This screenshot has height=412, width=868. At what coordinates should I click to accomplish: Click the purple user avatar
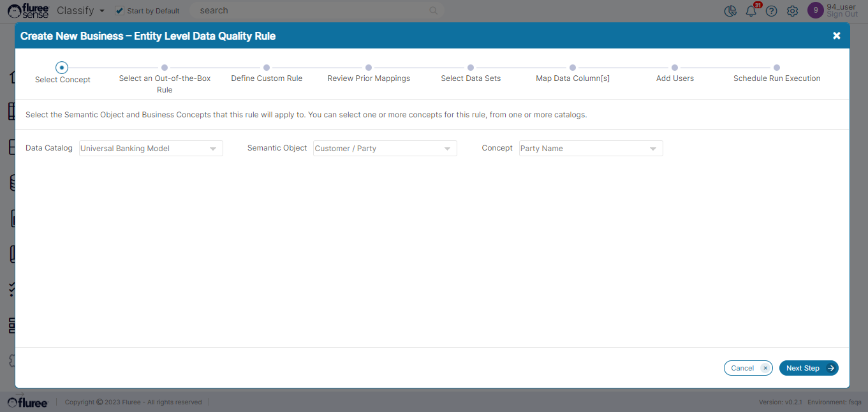pyautogui.click(x=815, y=10)
